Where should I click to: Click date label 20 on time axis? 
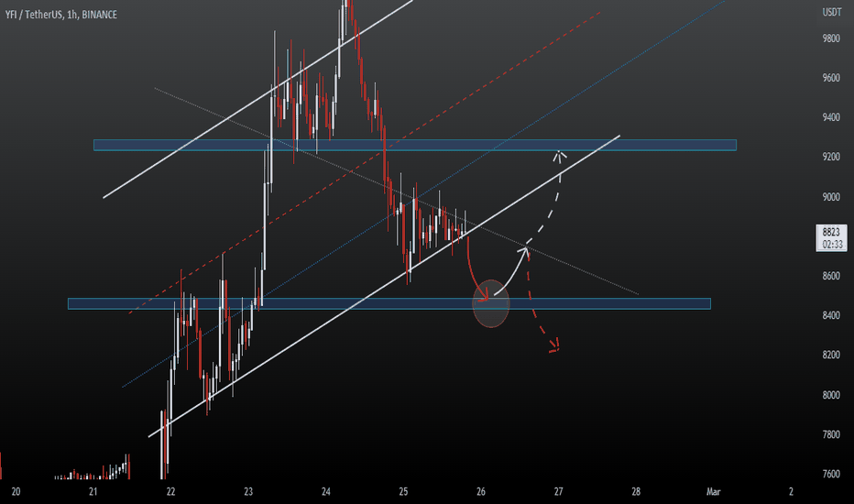[x=16, y=491]
